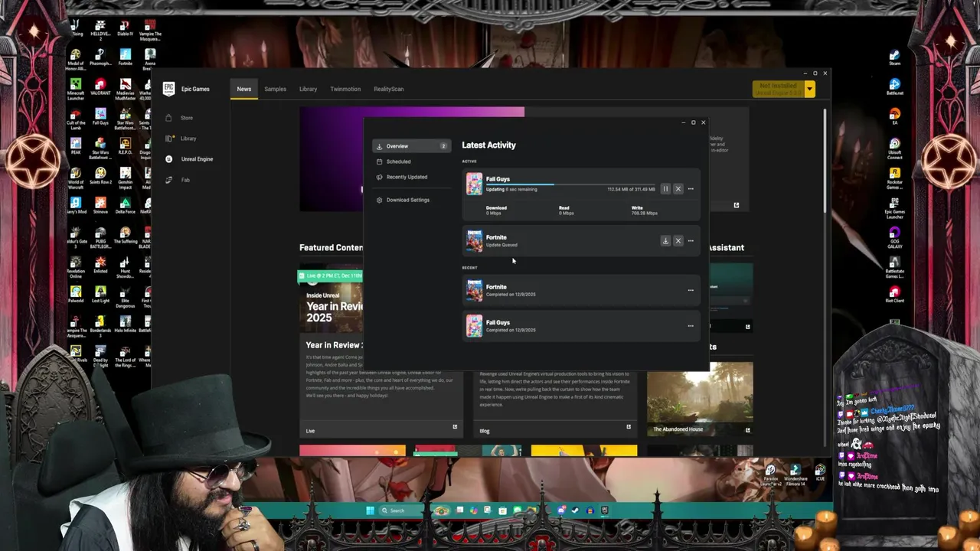Click Fall Guys thumbnail in active downloads
980x551 pixels.
[x=475, y=184]
